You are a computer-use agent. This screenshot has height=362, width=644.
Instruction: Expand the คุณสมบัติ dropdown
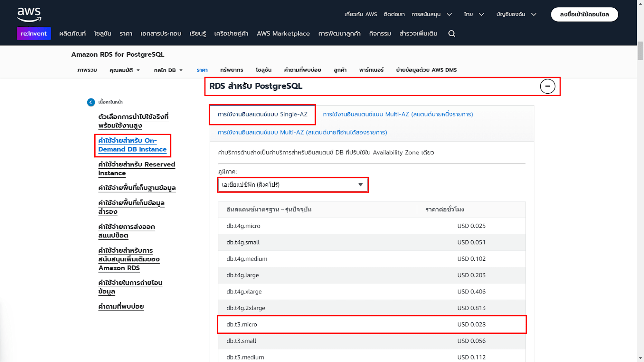click(125, 70)
